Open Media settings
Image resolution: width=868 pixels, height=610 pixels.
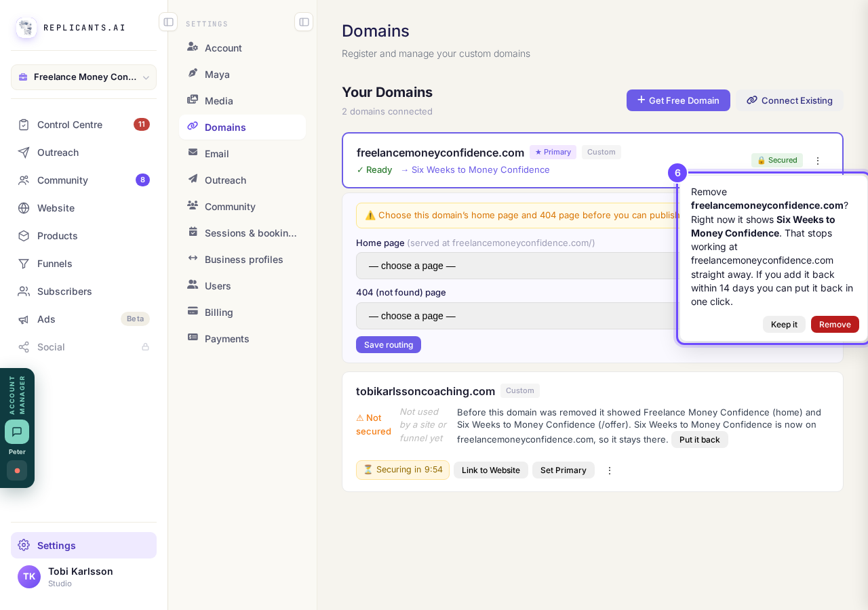(242, 101)
